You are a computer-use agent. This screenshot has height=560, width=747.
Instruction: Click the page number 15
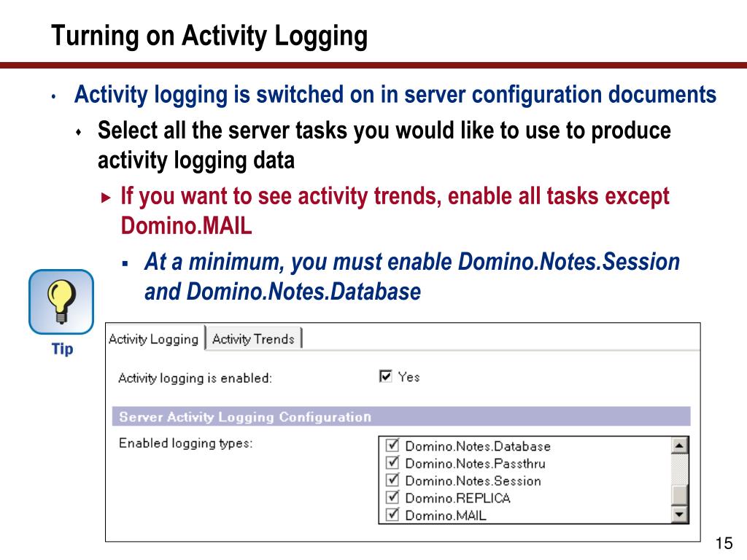[724, 542]
